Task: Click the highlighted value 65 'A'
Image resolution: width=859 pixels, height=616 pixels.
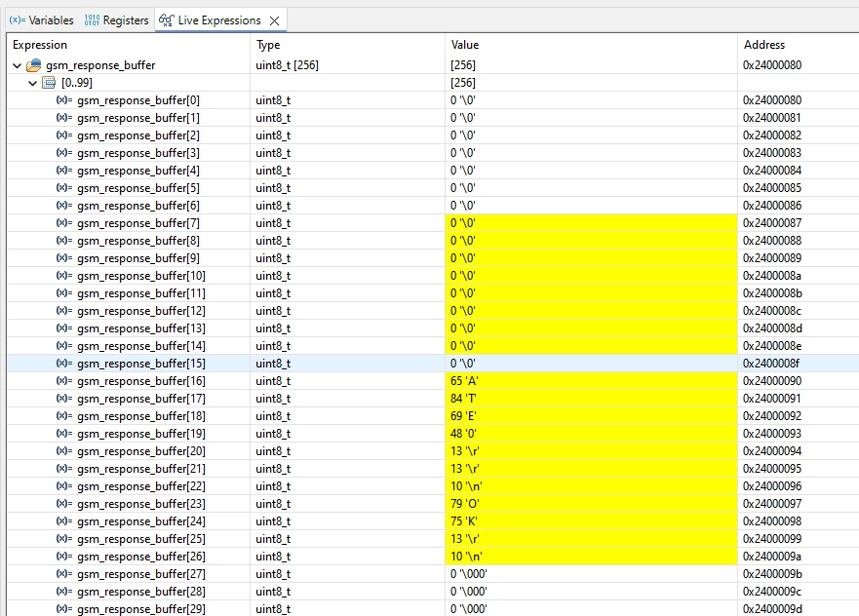Action: (x=464, y=380)
